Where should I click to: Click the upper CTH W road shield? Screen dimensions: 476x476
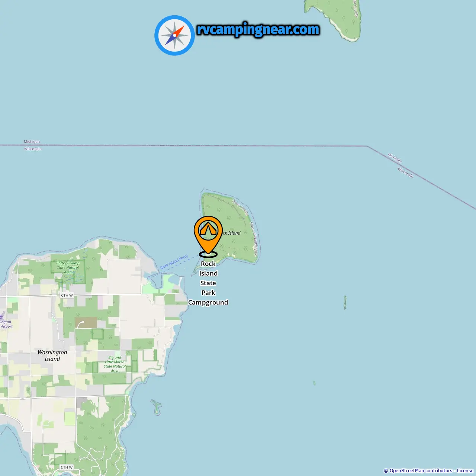click(x=67, y=295)
